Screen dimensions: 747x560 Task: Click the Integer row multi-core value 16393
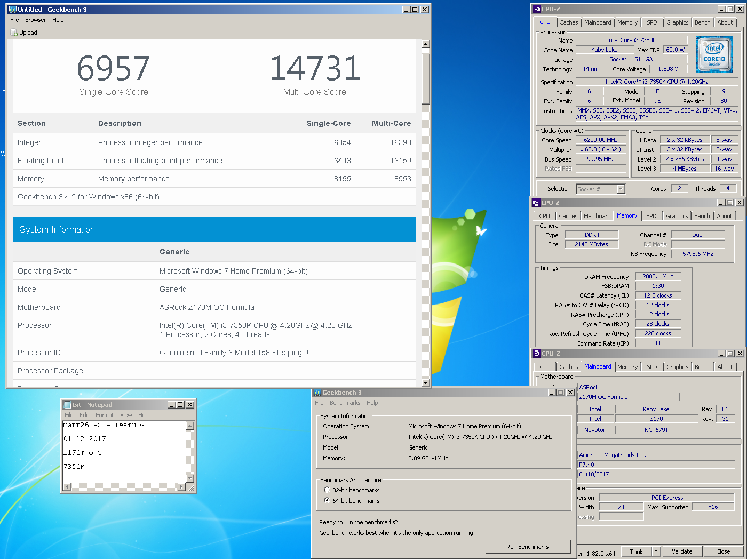401,142
